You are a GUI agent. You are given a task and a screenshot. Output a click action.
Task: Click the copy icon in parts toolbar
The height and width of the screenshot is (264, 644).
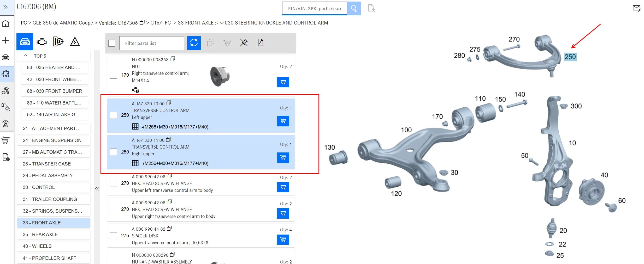(x=210, y=42)
